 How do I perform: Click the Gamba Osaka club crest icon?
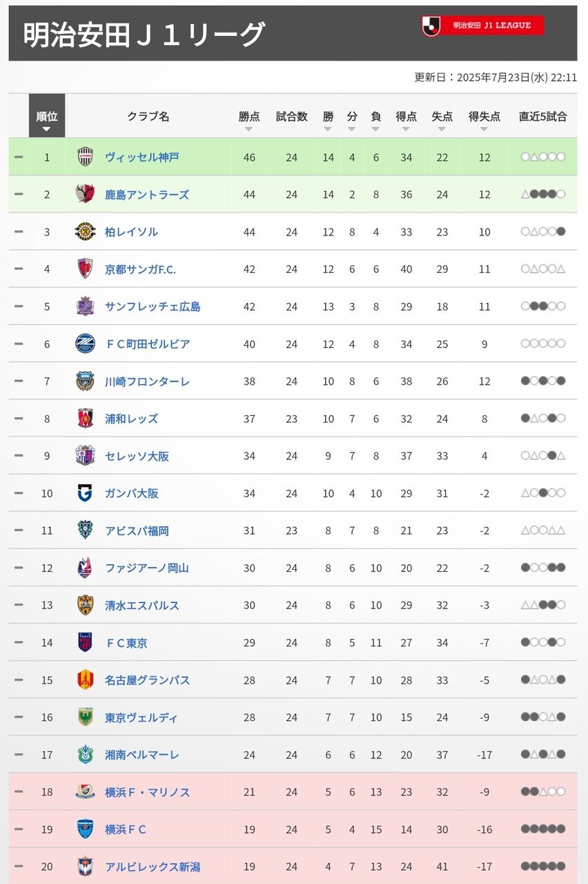click(85, 493)
